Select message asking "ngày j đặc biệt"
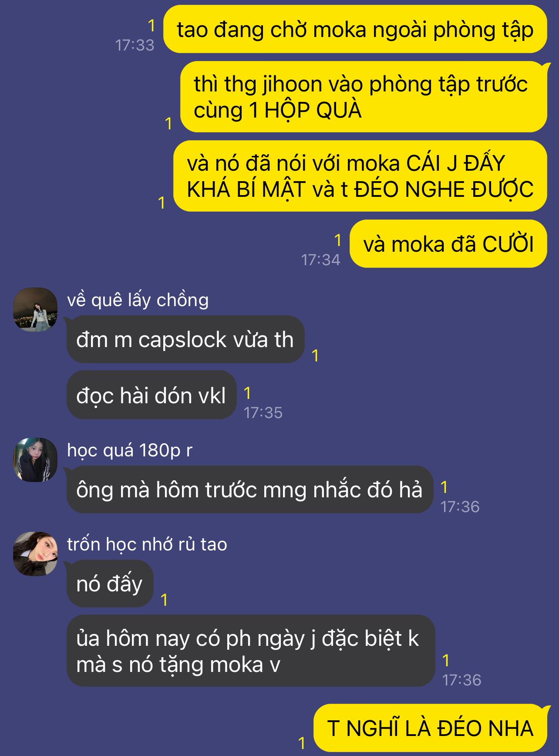The height and width of the screenshot is (756, 559). coord(251,651)
